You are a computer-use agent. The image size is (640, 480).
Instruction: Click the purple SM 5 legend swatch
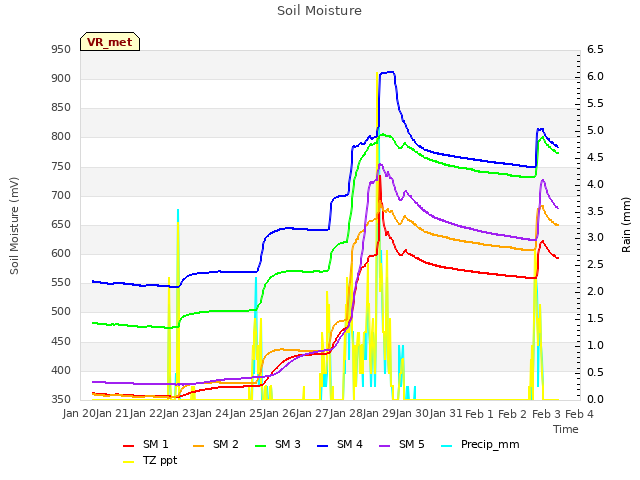click(385, 446)
